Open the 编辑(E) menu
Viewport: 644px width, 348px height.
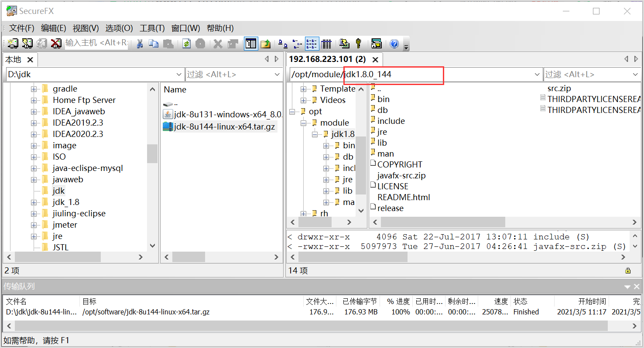[x=54, y=28]
